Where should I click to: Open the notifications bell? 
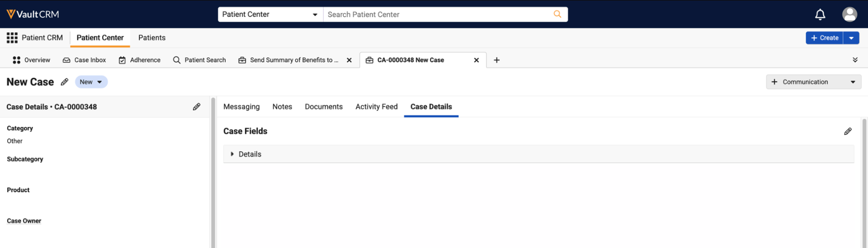coord(820,15)
